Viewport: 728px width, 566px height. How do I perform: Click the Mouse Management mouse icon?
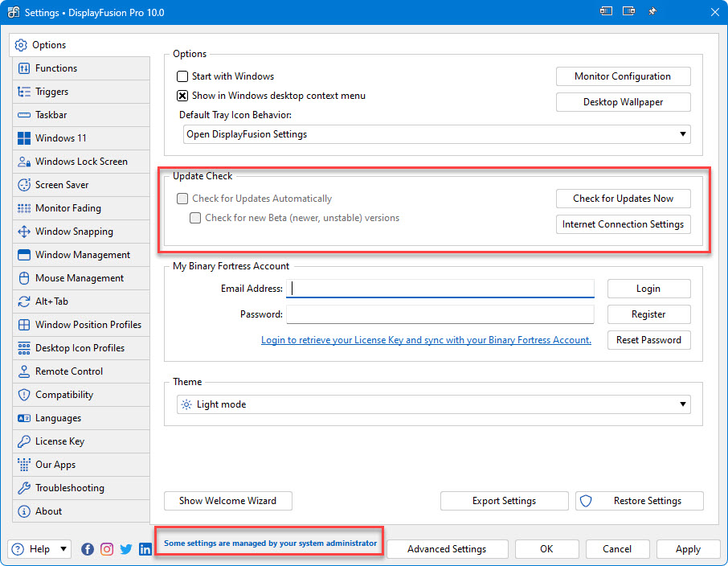point(23,278)
